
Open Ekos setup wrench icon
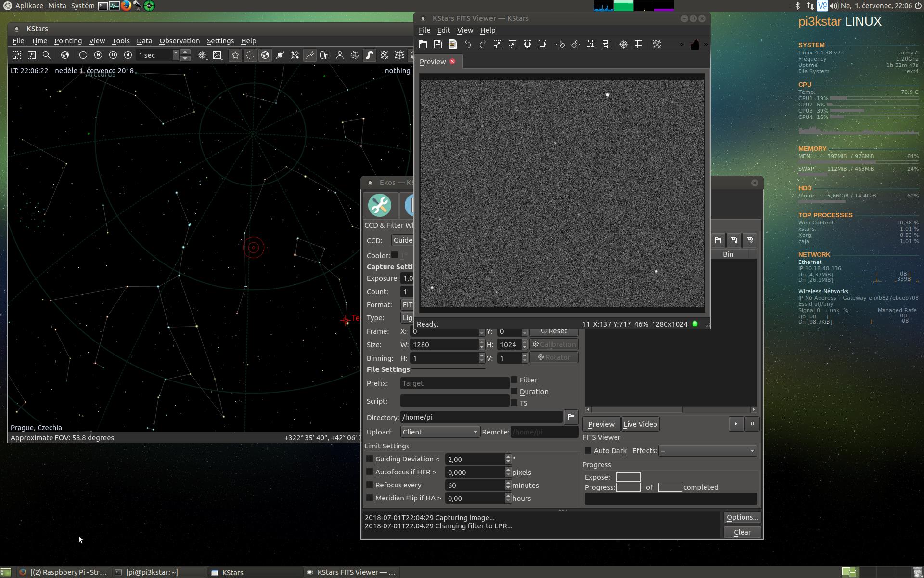coord(379,205)
